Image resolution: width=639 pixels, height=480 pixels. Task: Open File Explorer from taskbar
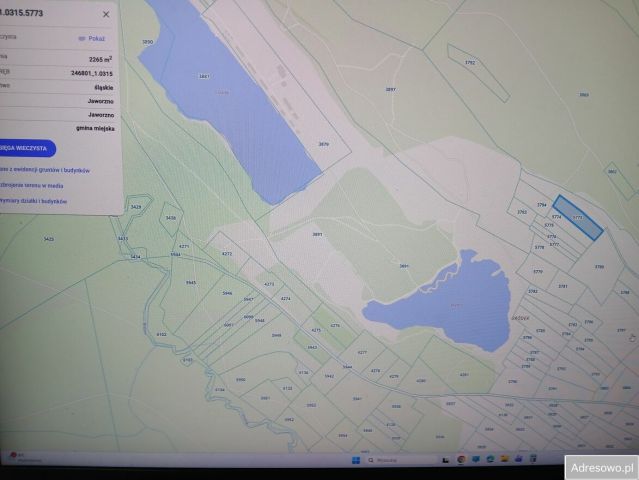[505, 459]
